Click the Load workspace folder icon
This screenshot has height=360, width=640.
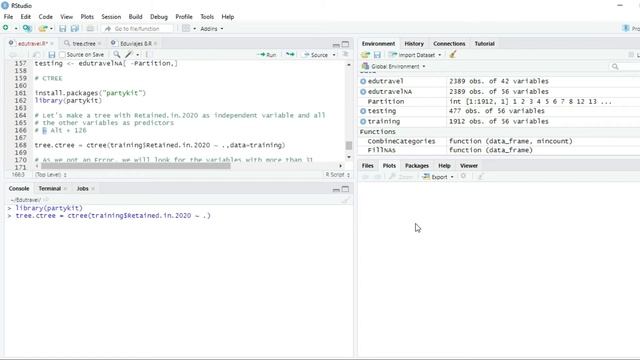pos(365,55)
